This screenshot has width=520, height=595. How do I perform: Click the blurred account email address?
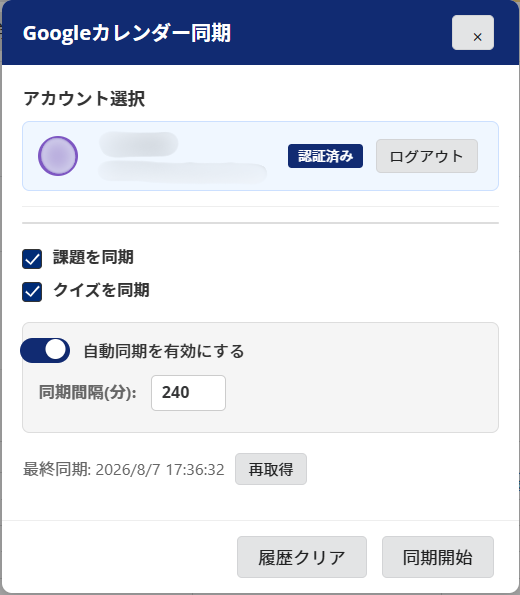(x=183, y=172)
